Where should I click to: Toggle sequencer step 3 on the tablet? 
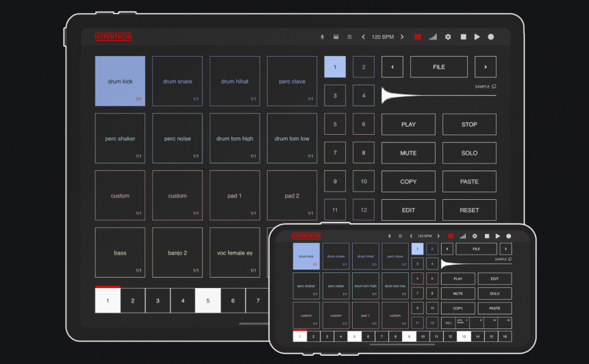(158, 300)
